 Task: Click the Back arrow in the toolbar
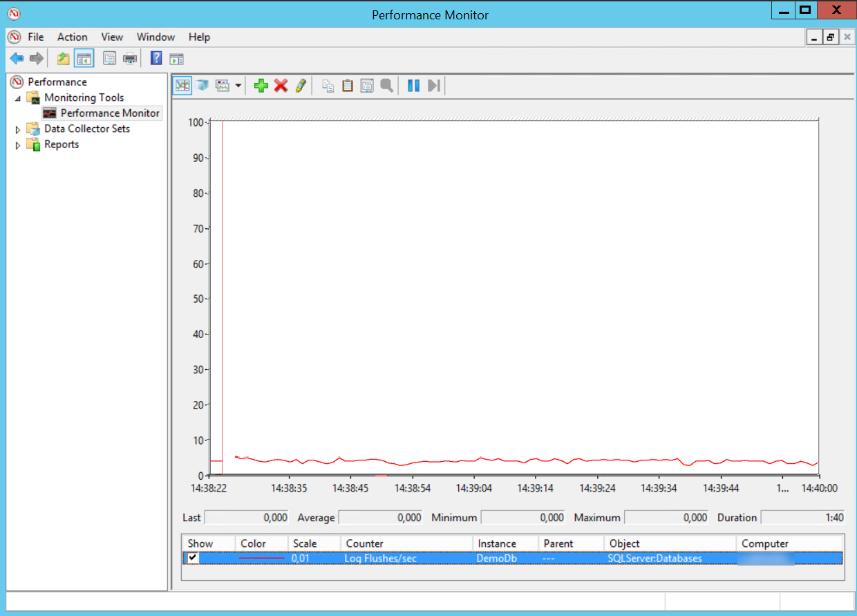tap(17, 59)
